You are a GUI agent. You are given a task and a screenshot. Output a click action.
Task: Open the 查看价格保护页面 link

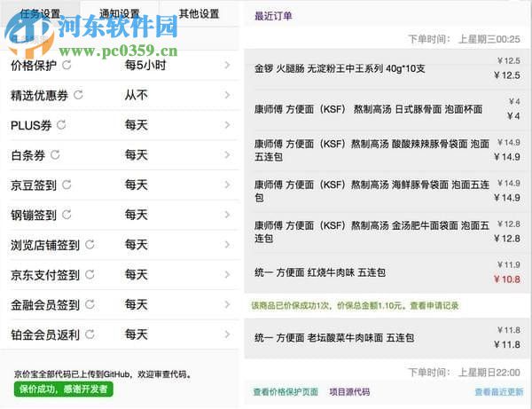tap(286, 392)
